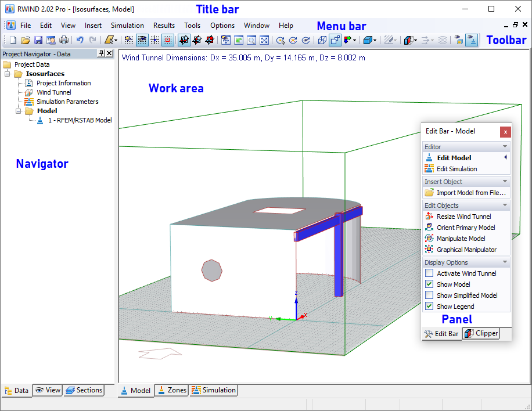Click the green arrow previous view icon

click(x=239, y=40)
